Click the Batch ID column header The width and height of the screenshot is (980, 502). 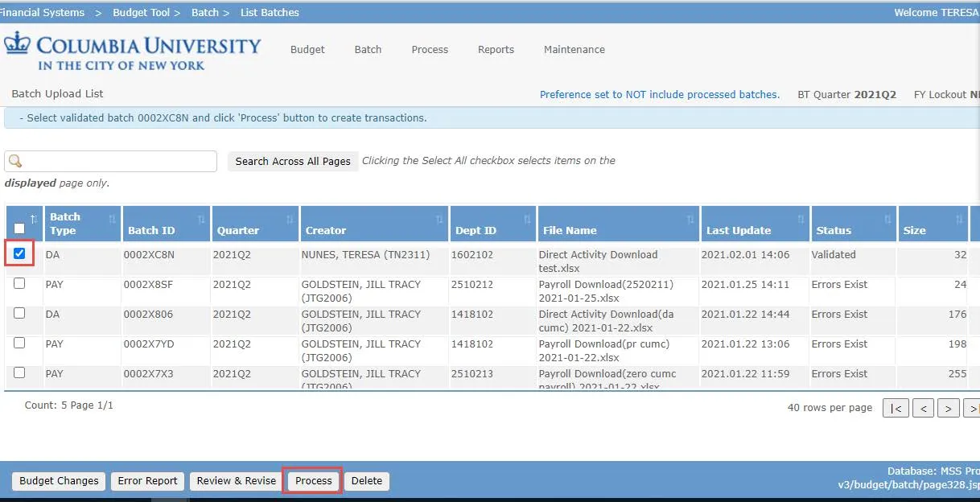(166, 224)
